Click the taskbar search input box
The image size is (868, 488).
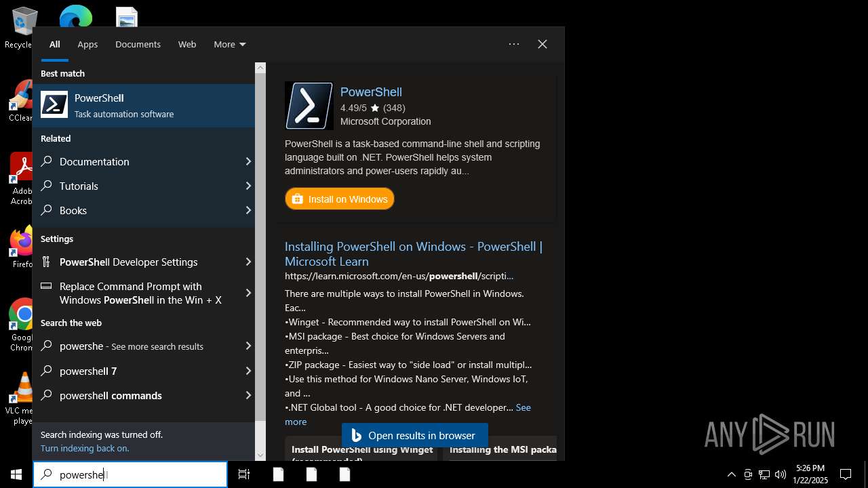(130, 474)
